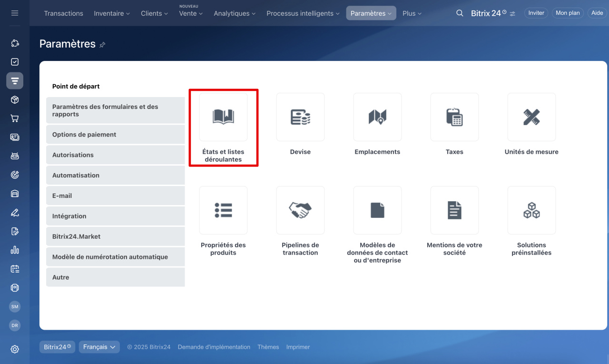Image resolution: width=609 pixels, height=364 pixels.
Task: Open the robot assistant icon in sidebar
Action: tap(15, 156)
